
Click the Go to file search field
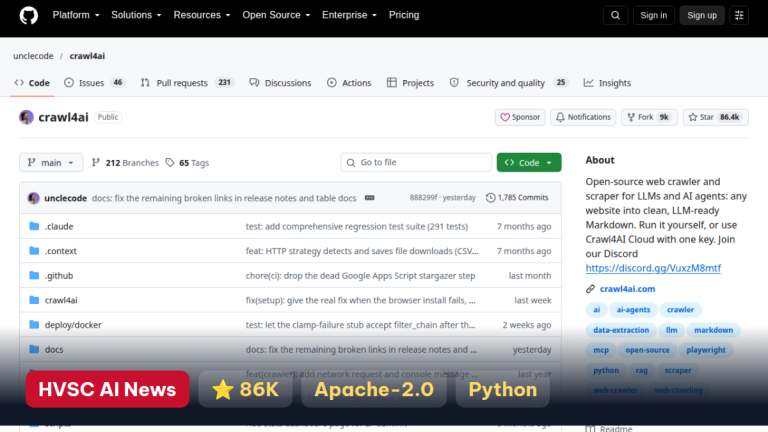click(416, 162)
